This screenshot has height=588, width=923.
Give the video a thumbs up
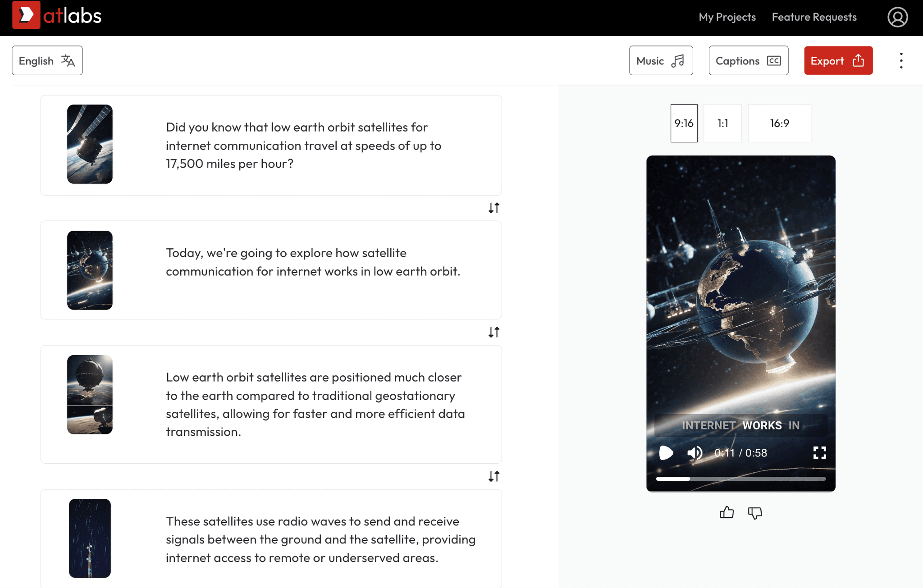coord(727,512)
